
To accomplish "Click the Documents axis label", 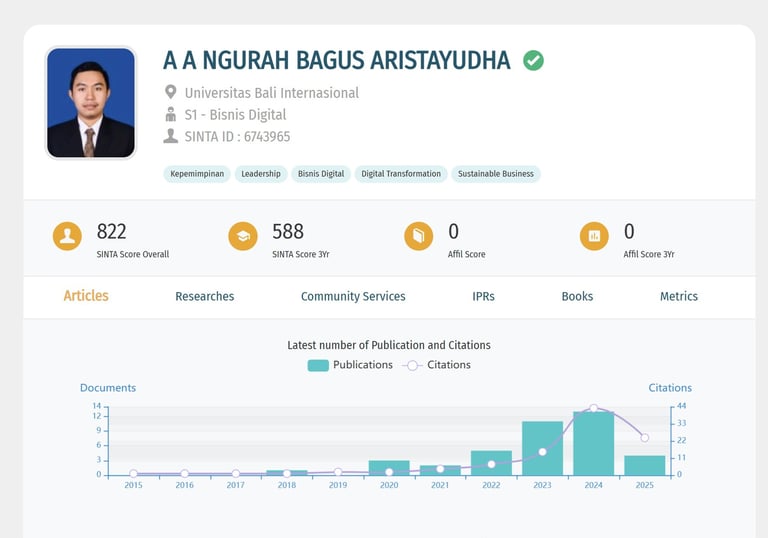I will [108, 388].
